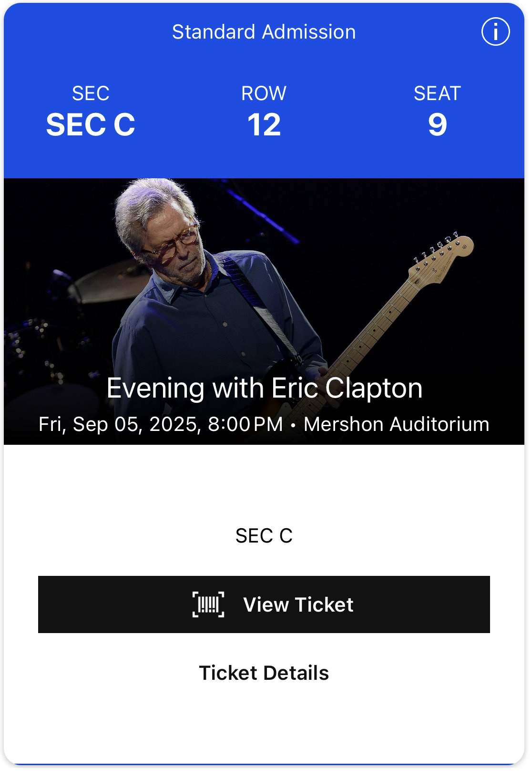Screen dimensions: 532x778
Task: Select the bold SEC C section value
Action: [91, 125]
